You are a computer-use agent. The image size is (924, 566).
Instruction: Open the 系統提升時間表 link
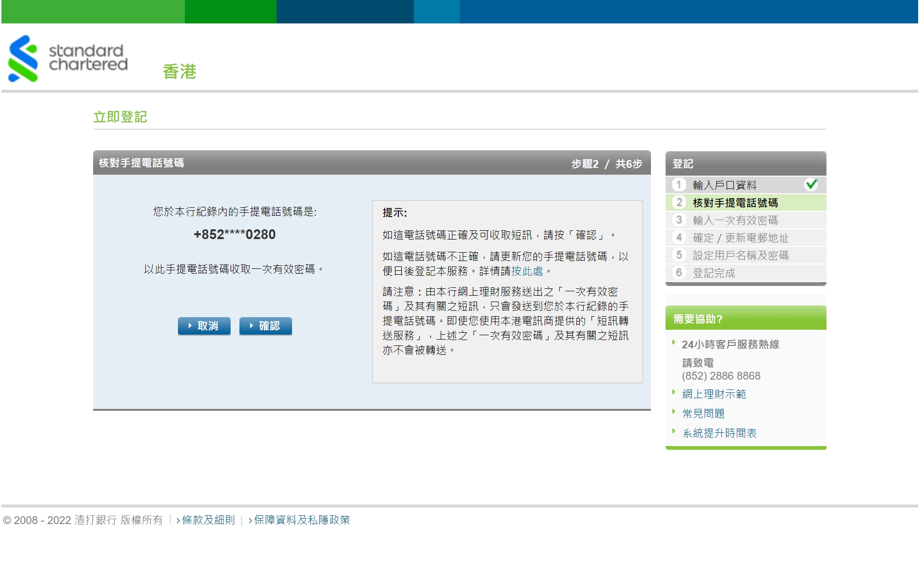tap(719, 433)
